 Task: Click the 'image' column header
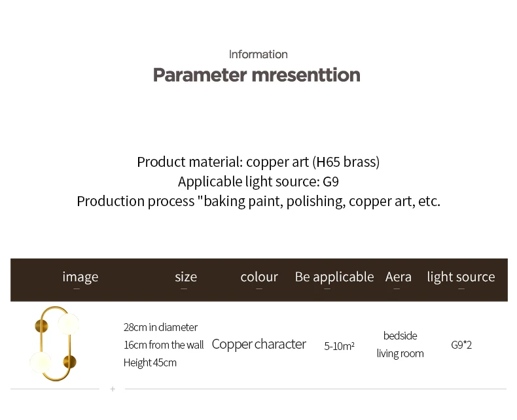pos(80,277)
